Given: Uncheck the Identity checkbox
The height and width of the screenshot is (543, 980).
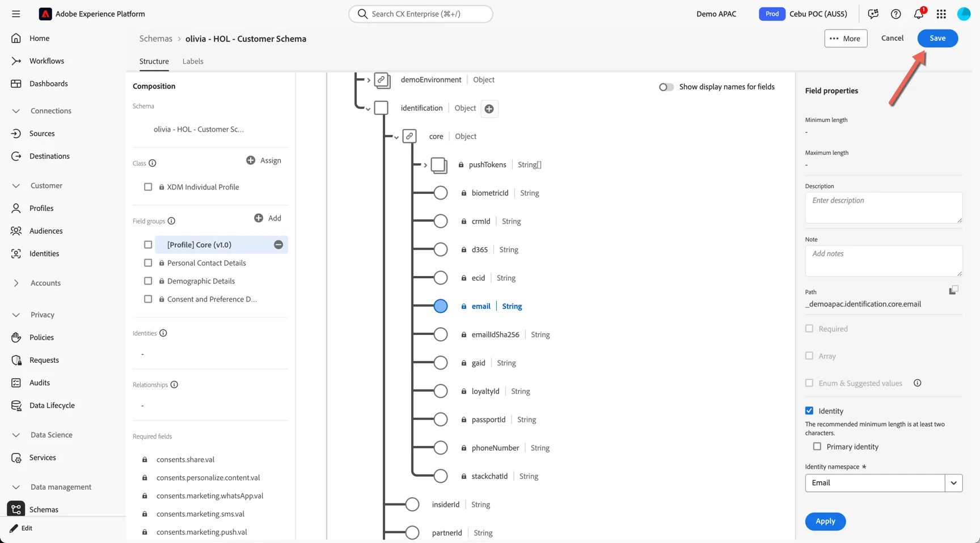Looking at the screenshot, I should pyautogui.click(x=809, y=411).
